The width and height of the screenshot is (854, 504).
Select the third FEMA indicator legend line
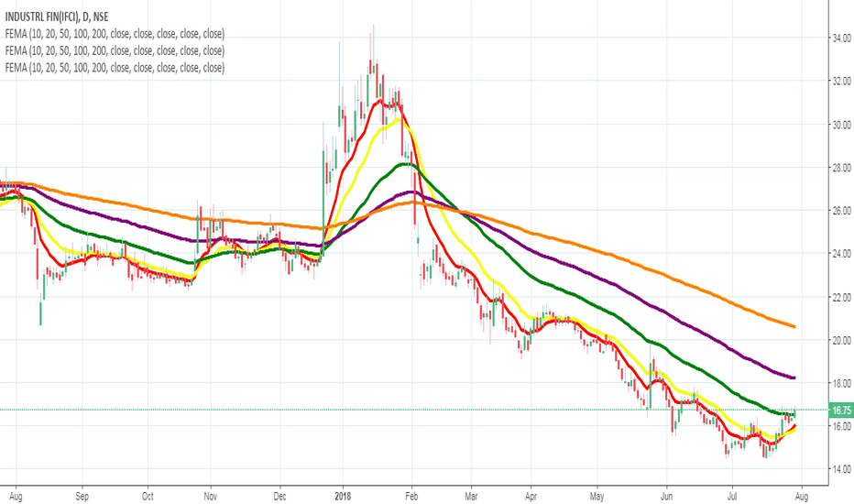pos(115,68)
